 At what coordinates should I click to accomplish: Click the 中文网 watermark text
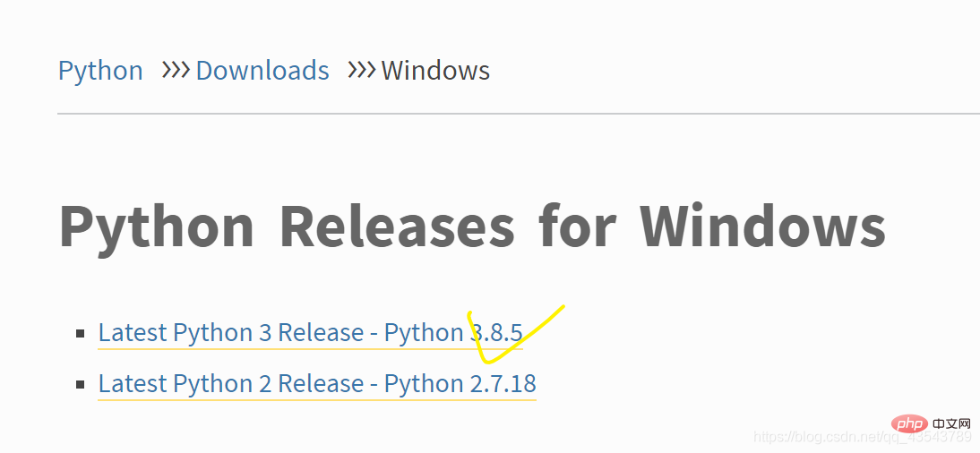(951, 423)
